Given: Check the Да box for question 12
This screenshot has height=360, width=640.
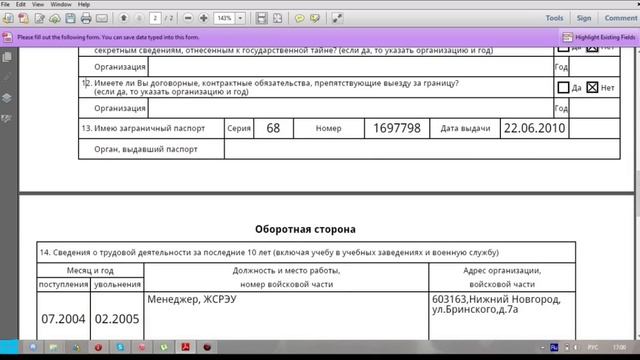Looking at the screenshot, I should (x=563, y=87).
